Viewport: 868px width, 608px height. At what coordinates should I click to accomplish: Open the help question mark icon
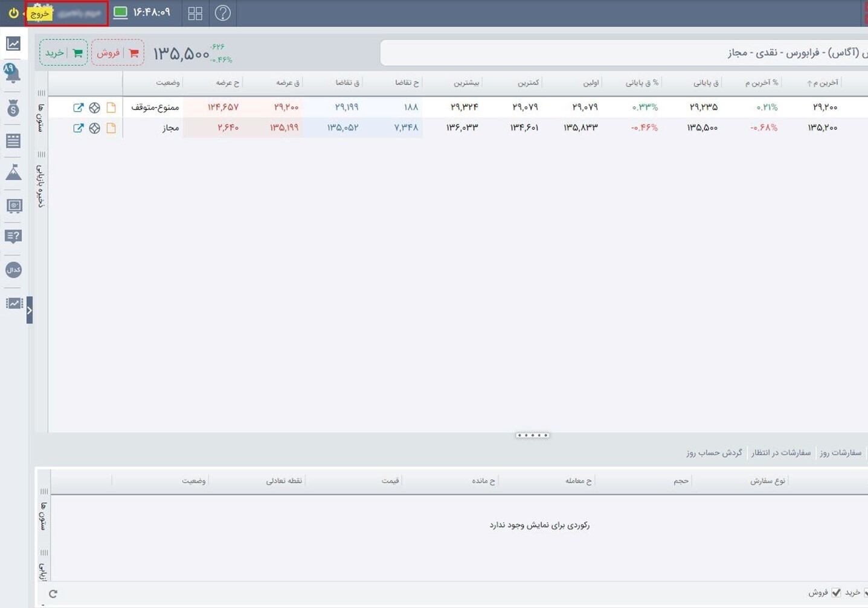coord(223,13)
